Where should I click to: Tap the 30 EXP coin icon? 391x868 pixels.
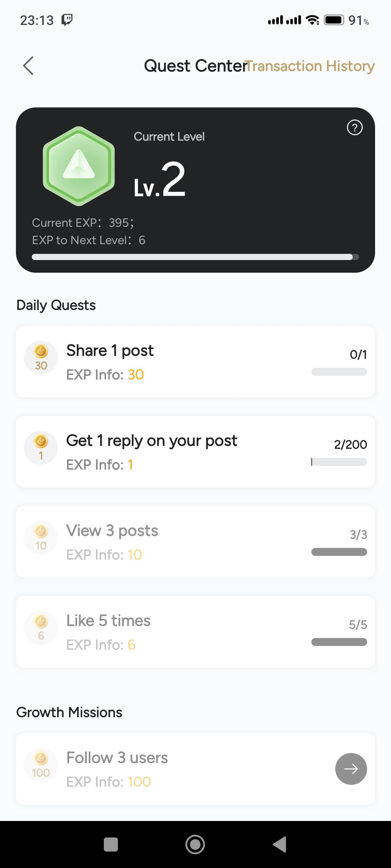(x=41, y=358)
